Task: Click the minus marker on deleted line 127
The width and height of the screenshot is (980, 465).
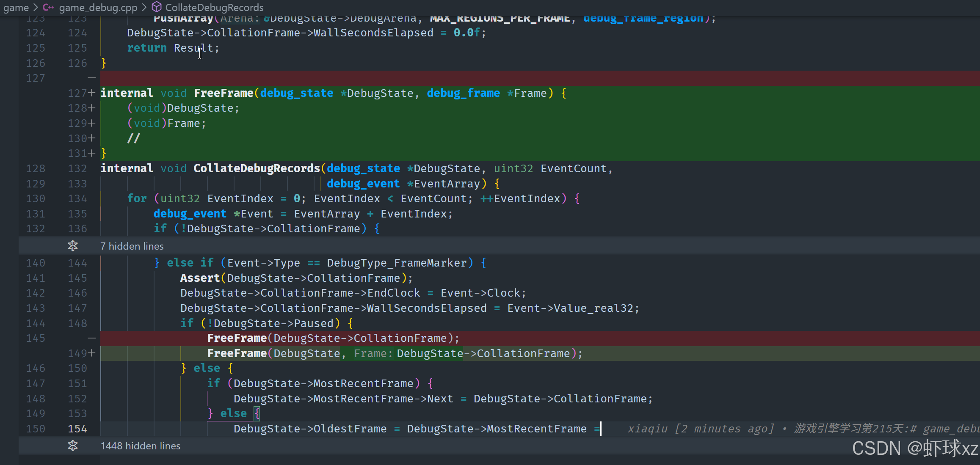Action: (x=91, y=78)
